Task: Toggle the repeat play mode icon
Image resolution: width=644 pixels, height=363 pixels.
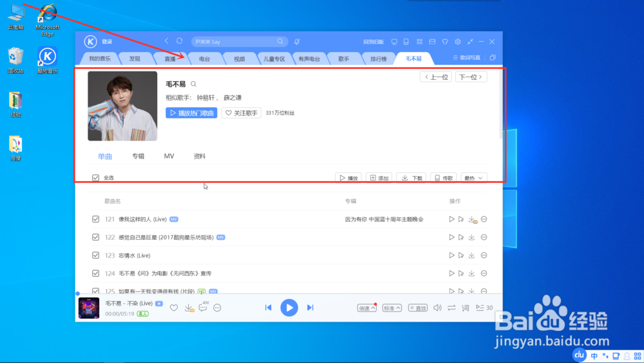Action: (451, 308)
